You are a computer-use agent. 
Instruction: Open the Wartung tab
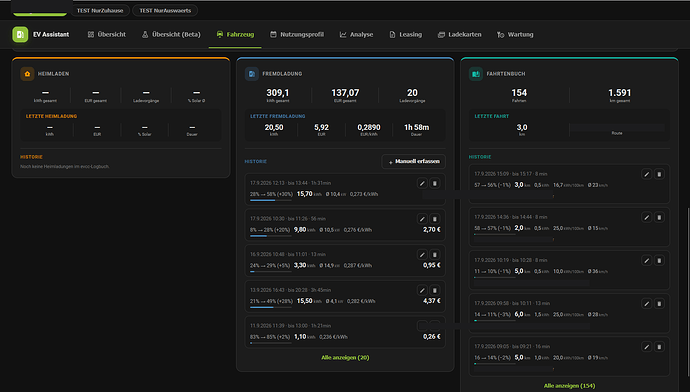515,34
